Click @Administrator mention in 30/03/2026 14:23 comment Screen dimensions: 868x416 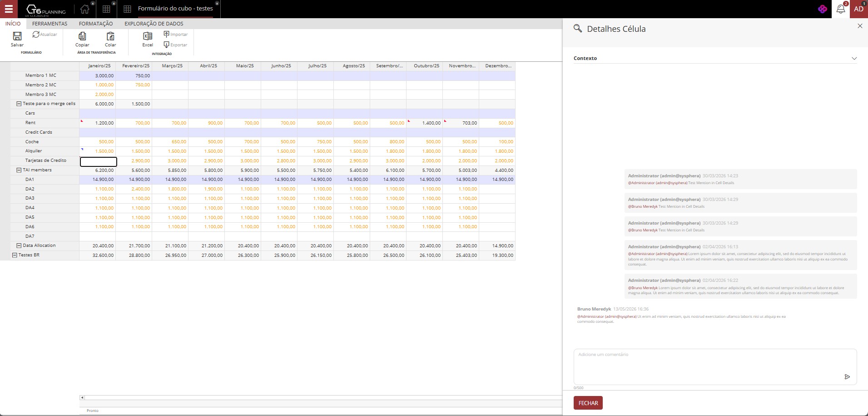pyautogui.click(x=658, y=183)
